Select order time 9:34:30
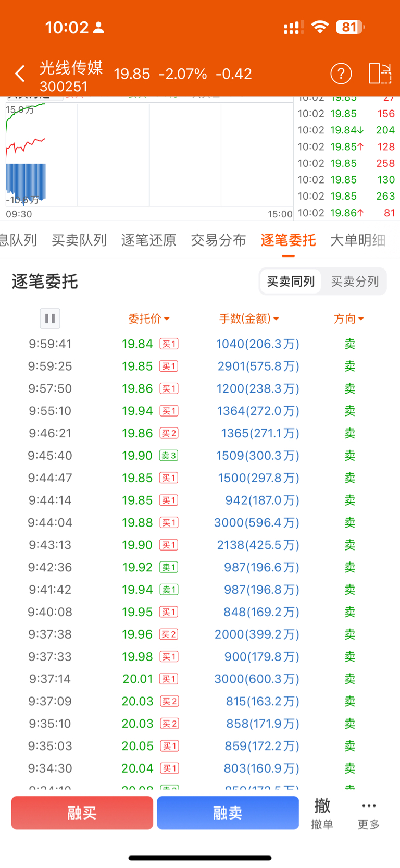Image resolution: width=400 pixels, height=868 pixels. [x=50, y=768]
